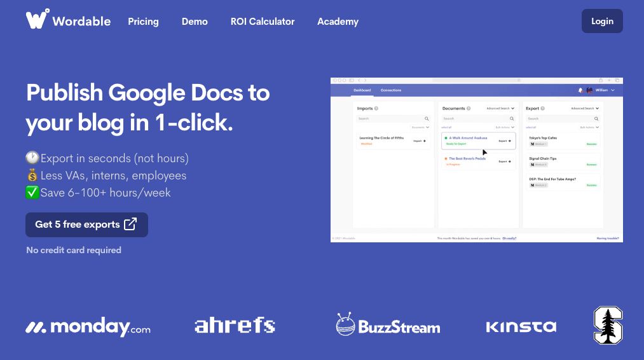
Task: Click the headline 'Publish Google Docs to your blog'
Action: (148, 107)
